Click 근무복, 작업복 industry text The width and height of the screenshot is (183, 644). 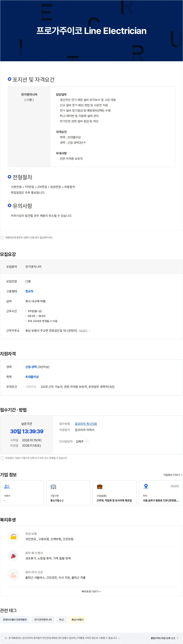(114, 500)
